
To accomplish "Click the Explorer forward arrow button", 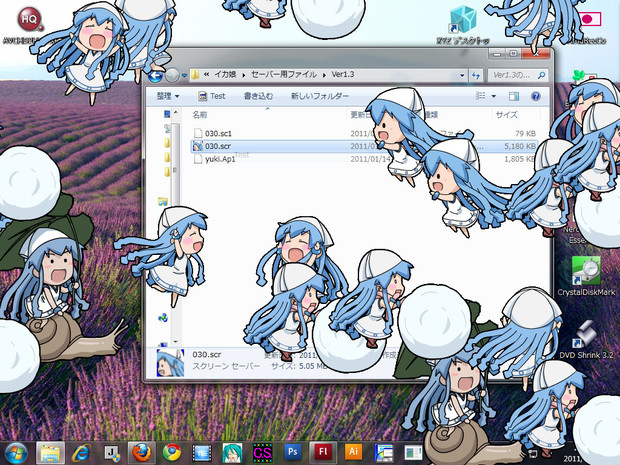I will [172, 76].
